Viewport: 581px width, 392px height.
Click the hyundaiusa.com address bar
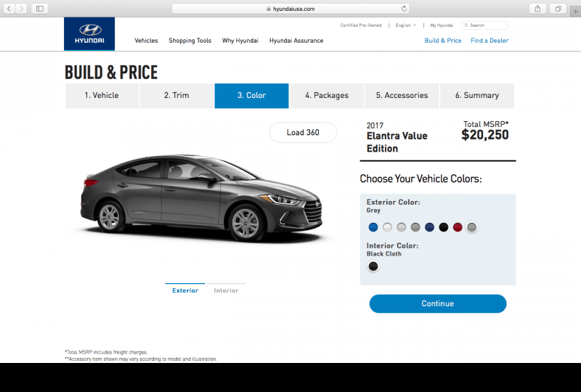[290, 9]
